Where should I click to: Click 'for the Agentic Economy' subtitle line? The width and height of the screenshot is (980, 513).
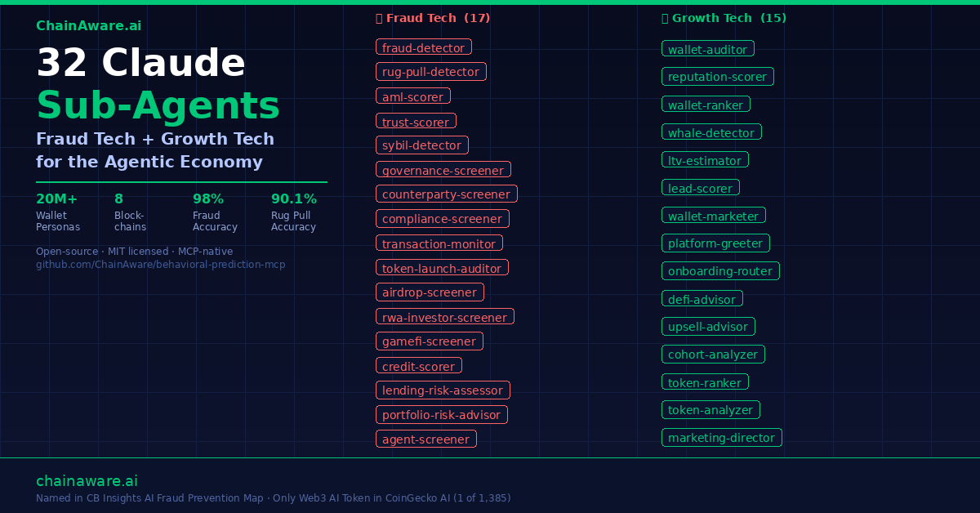pyautogui.click(x=149, y=162)
